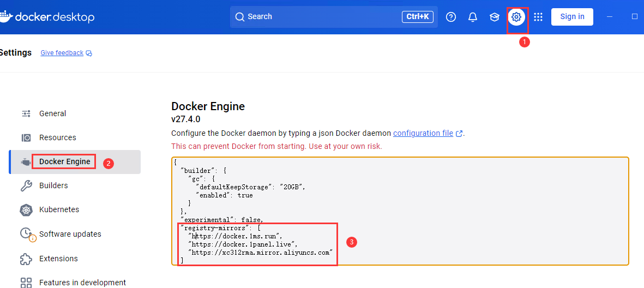Click the Docker Engine icon in sidebar
This screenshot has height=288, width=644.
26,162
